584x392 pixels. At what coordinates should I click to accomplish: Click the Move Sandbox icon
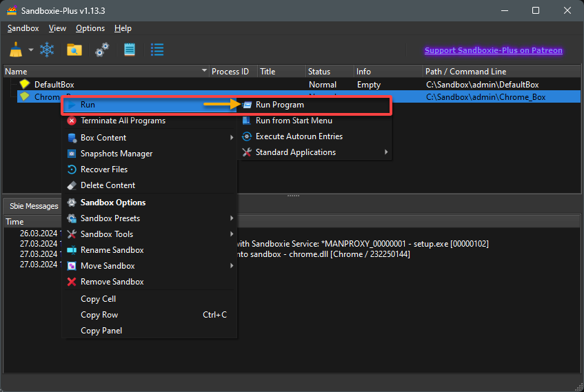point(72,266)
